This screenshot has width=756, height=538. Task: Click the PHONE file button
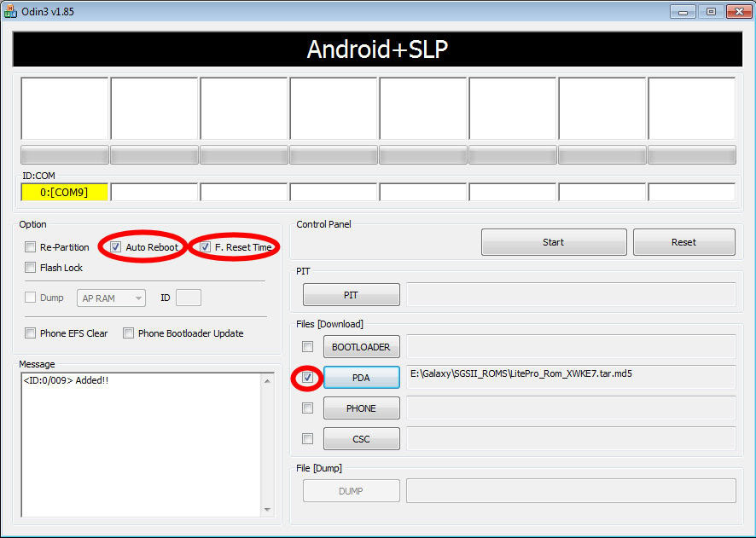pyautogui.click(x=362, y=408)
